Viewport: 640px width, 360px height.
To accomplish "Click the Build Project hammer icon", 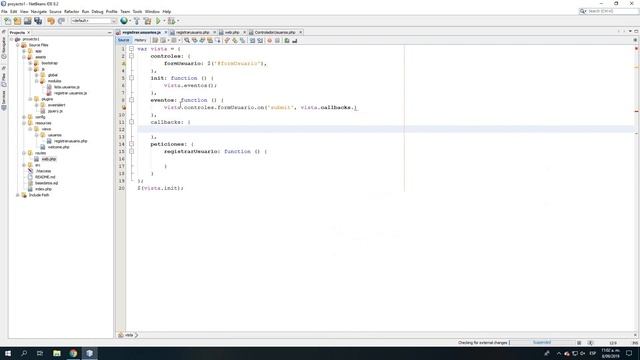I will point(137,21).
